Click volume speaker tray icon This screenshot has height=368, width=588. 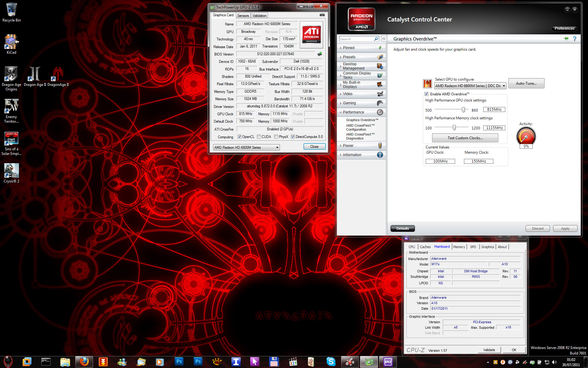pyautogui.click(x=554, y=362)
